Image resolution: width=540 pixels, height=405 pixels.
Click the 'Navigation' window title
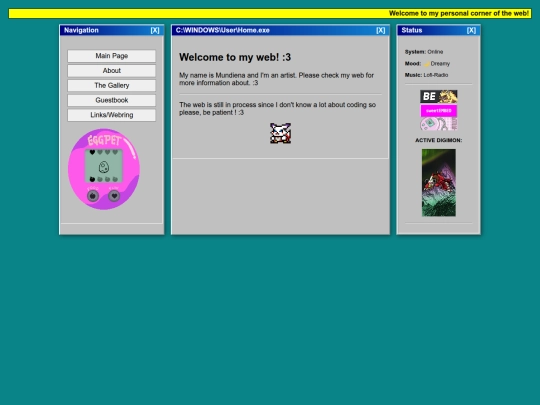pyautogui.click(x=81, y=30)
